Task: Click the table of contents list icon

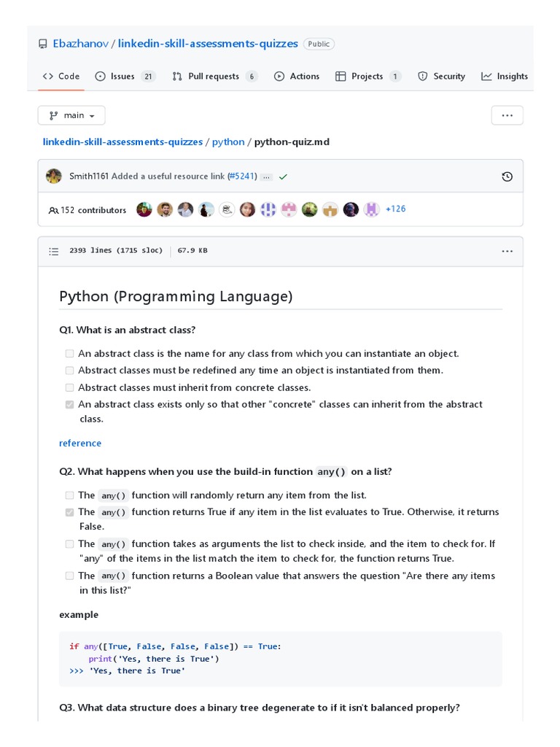Action: coord(53,251)
